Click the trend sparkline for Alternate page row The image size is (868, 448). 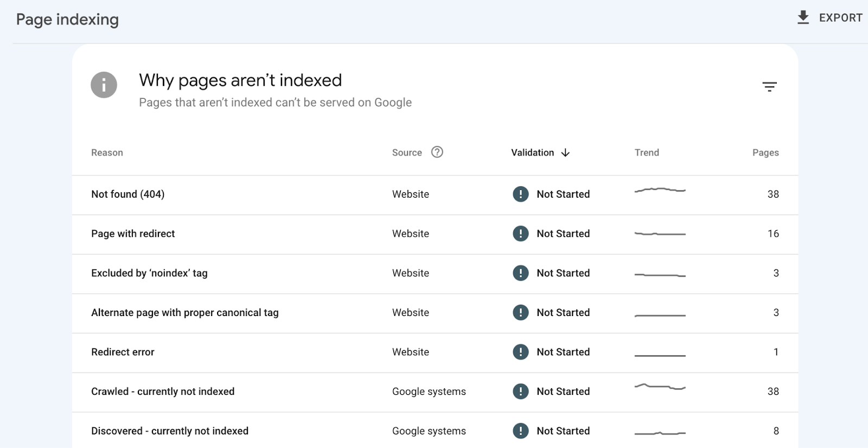point(660,316)
